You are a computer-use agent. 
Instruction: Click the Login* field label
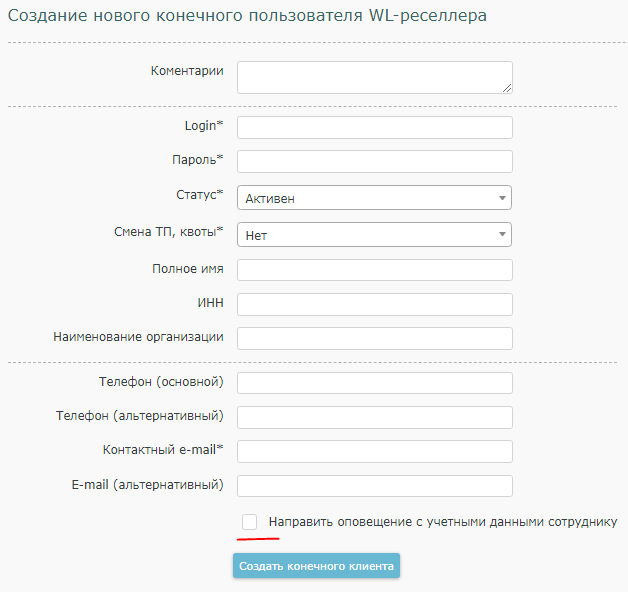click(204, 125)
